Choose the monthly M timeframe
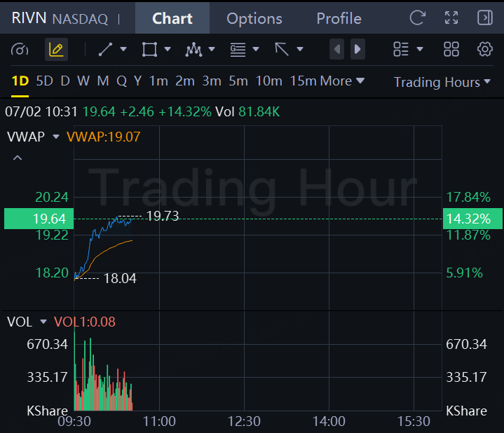The width and height of the screenshot is (504, 433). tap(103, 81)
